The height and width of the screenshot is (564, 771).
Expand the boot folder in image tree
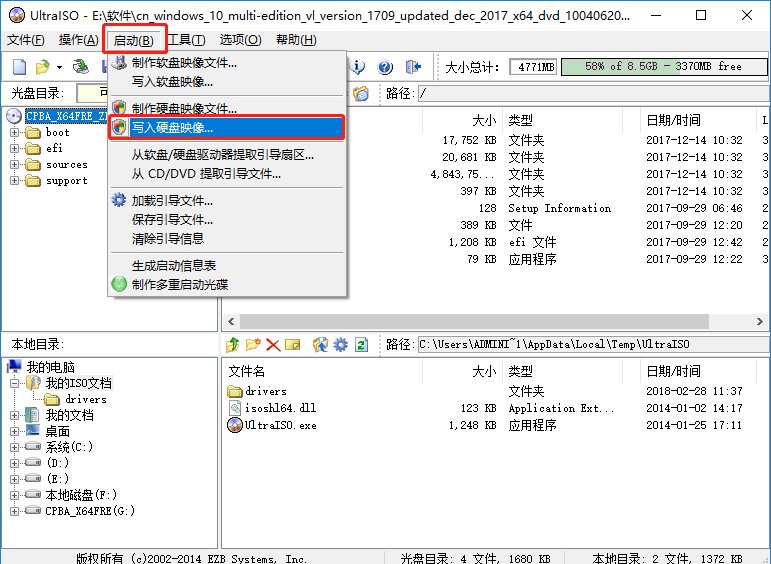pos(14,132)
